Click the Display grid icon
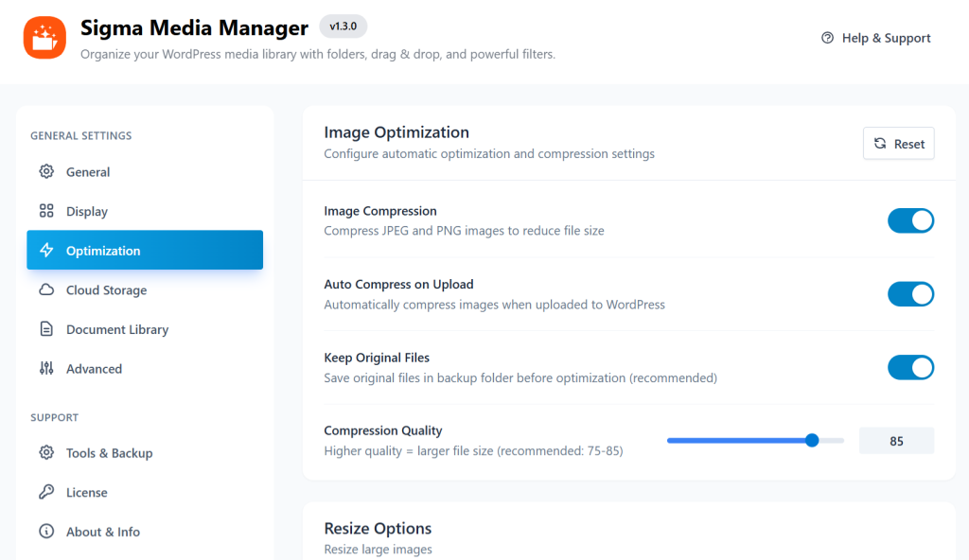 click(x=46, y=211)
